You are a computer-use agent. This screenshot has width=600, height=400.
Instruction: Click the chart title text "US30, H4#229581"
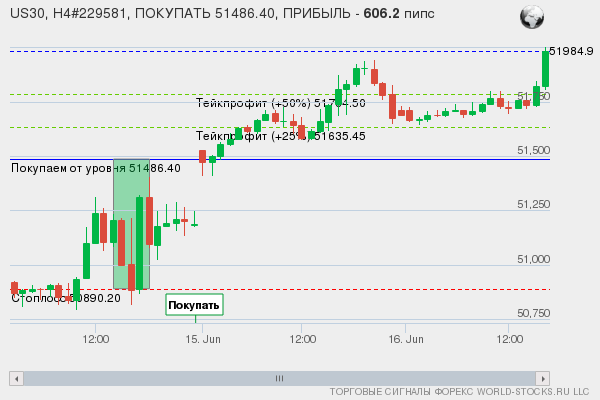(x=68, y=14)
